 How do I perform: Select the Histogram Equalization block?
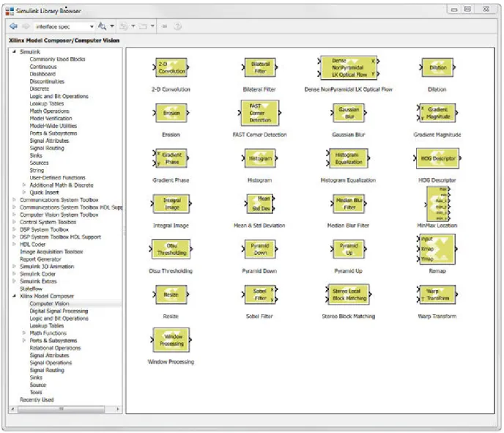point(348,158)
